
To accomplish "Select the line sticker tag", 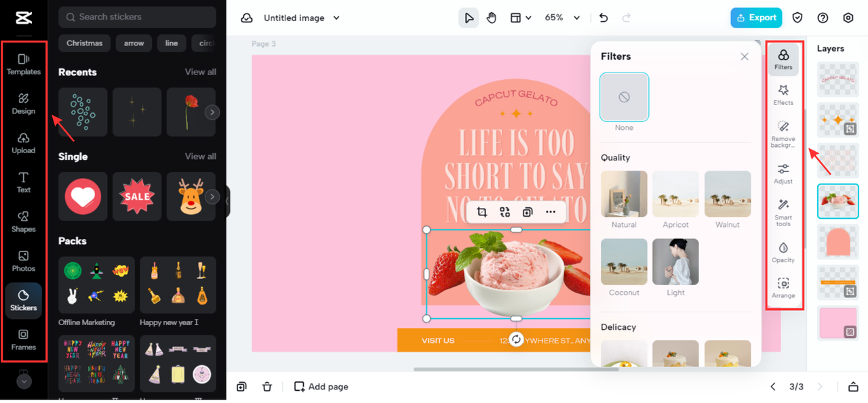I will click(x=172, y=43).
